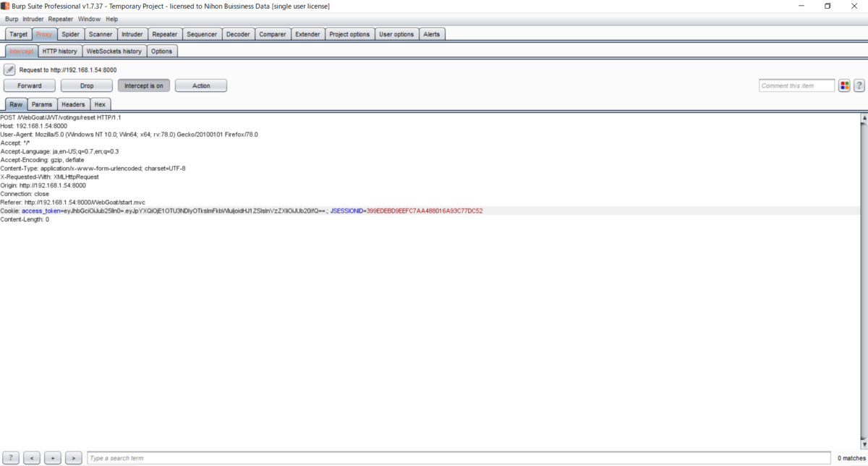
Task: Switch to the Target tab
Action: [19, 34]
